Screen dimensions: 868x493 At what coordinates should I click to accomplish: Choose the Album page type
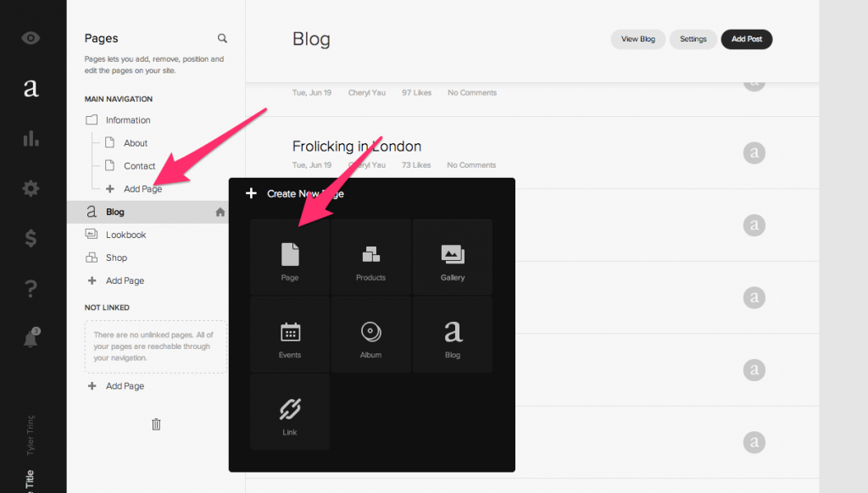[x=370, y=334]
